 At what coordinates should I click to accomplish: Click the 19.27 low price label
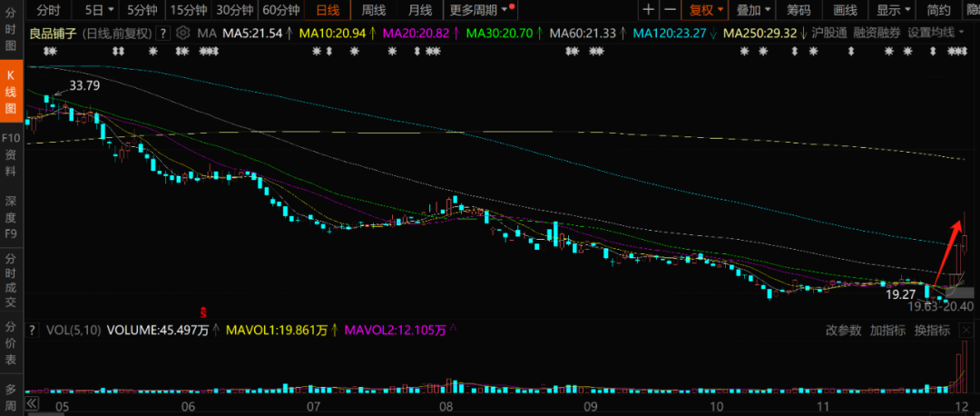pyautogui.click(x=902, y=292)
